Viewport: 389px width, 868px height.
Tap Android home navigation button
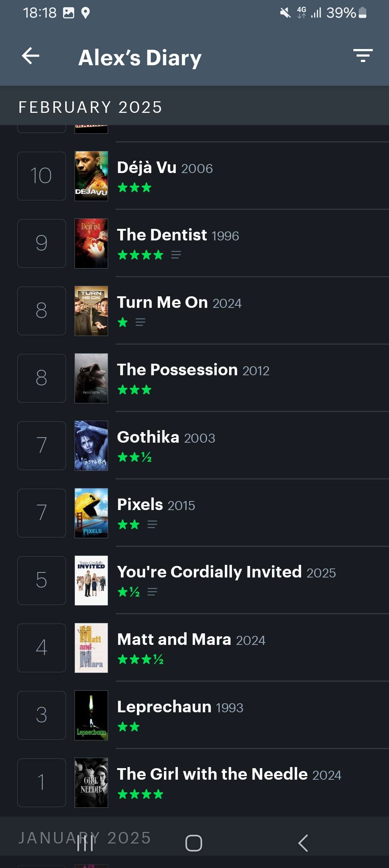[194, 843]
